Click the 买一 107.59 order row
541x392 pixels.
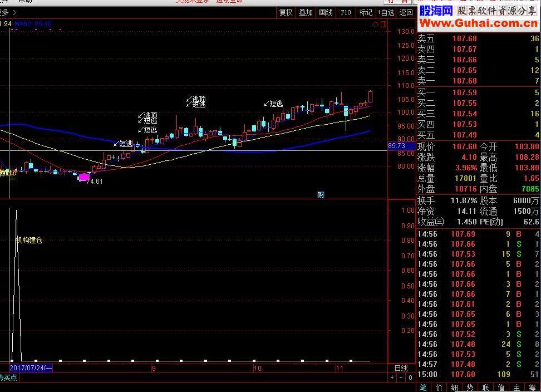(x=478, y=92)
